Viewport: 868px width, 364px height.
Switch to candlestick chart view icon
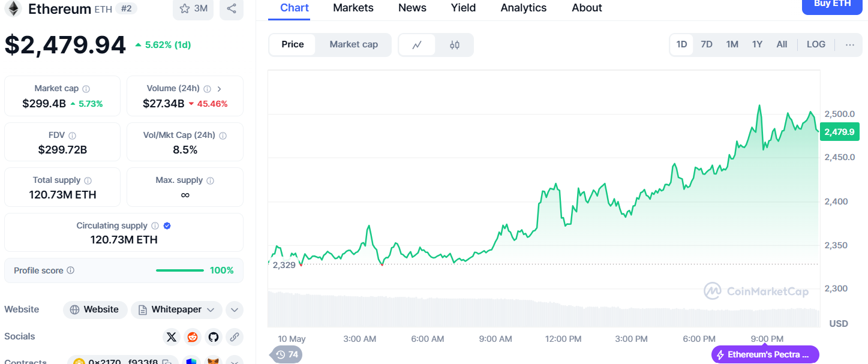pyautogui.click(x=454, y=44)
